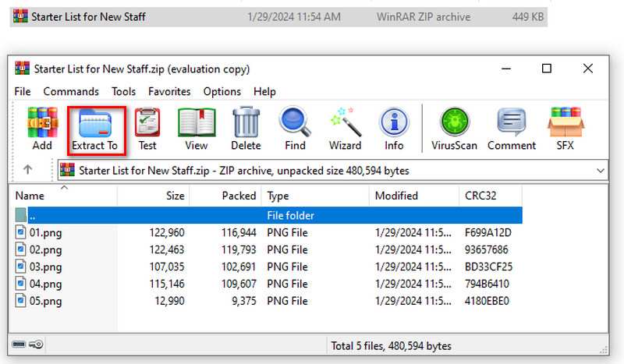
Task: Click the key icon in status bar
Action: [36, 344]
